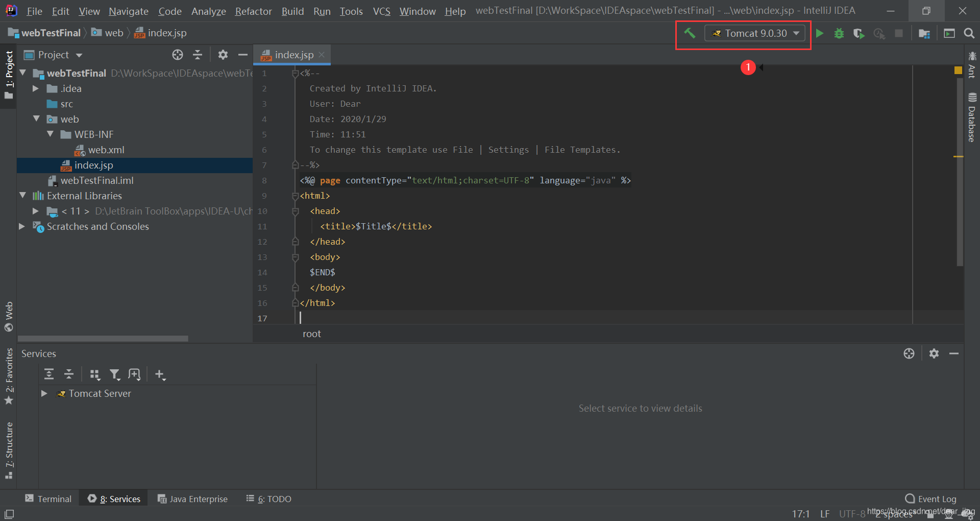Collapse the web folder

pyautogui.click(x=36, y=119)
